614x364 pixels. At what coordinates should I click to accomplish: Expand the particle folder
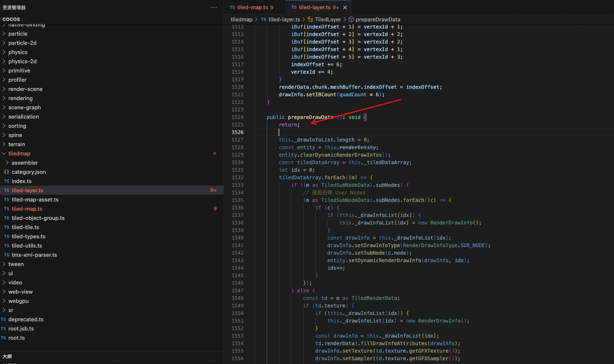coord(112,34)
